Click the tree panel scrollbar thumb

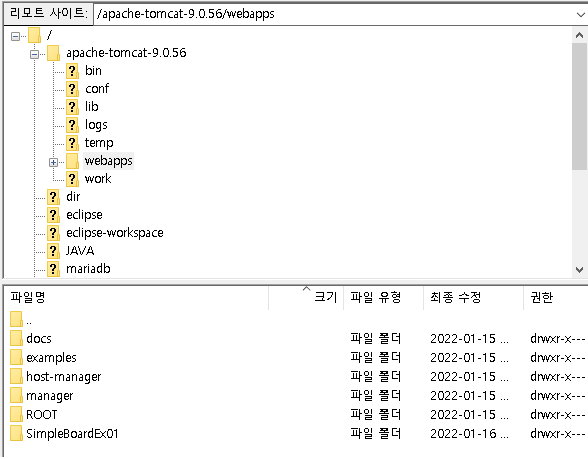point(579,106)
